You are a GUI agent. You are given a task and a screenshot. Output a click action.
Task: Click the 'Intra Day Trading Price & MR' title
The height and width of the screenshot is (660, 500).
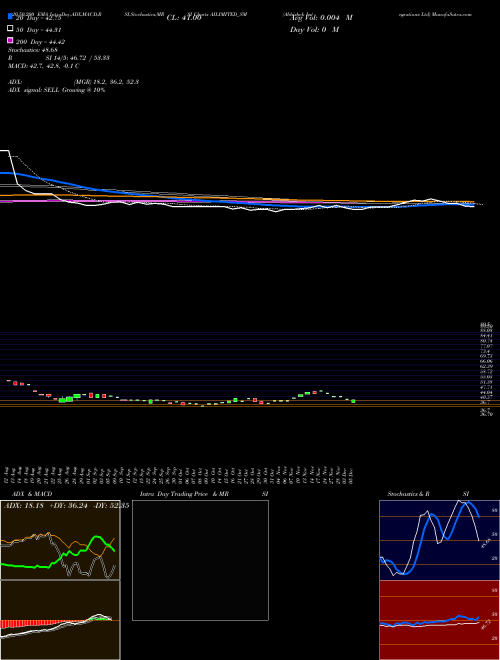185,494
